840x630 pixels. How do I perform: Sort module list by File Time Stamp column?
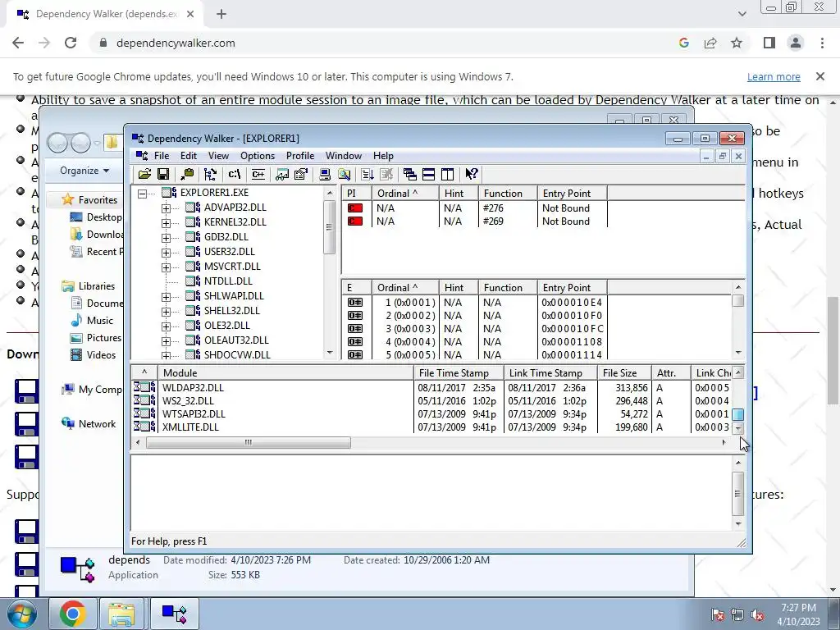459,373
